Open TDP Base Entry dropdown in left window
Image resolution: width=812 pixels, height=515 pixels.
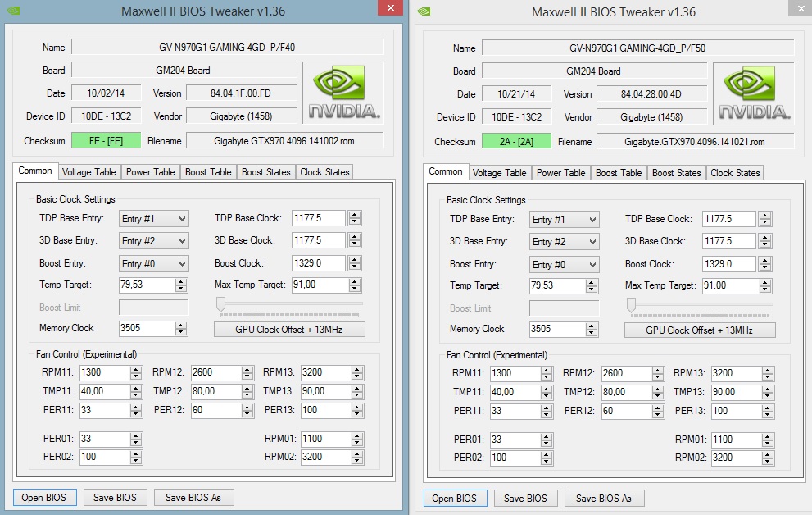coord(154,219)
